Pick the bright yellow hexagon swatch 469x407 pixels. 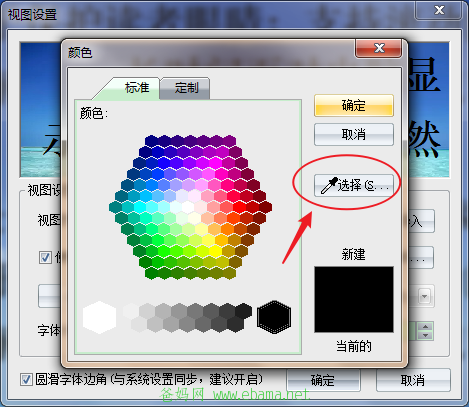coord(215,251)
